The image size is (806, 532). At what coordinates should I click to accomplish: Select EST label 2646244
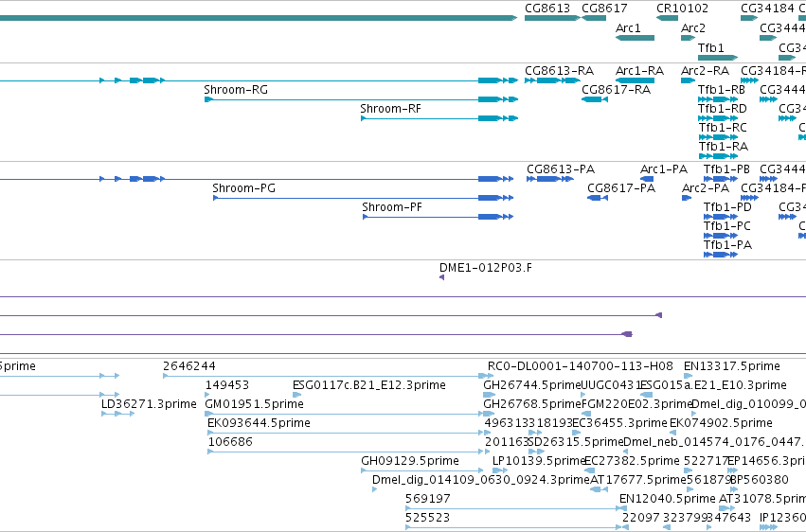tap(189, 366)
